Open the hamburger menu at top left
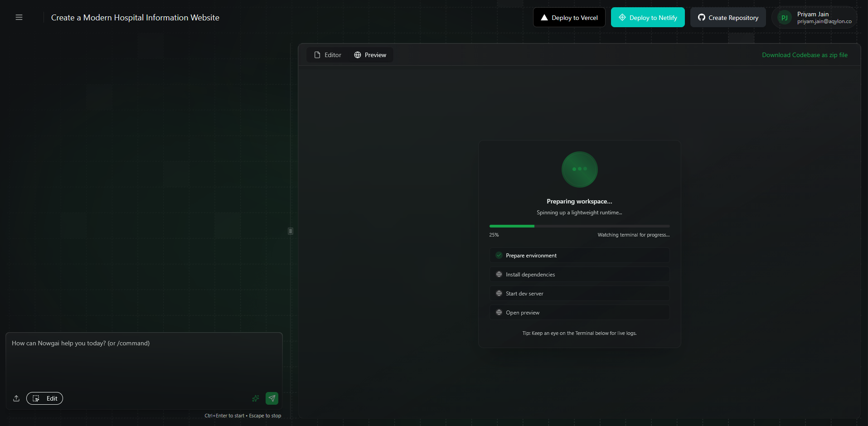 click(19, 17)
